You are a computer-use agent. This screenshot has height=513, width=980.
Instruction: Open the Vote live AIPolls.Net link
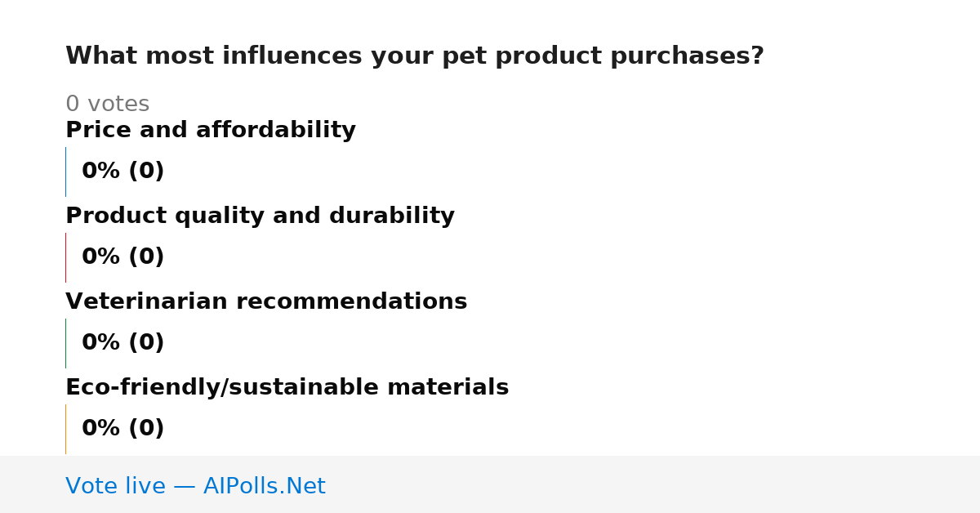195,486
